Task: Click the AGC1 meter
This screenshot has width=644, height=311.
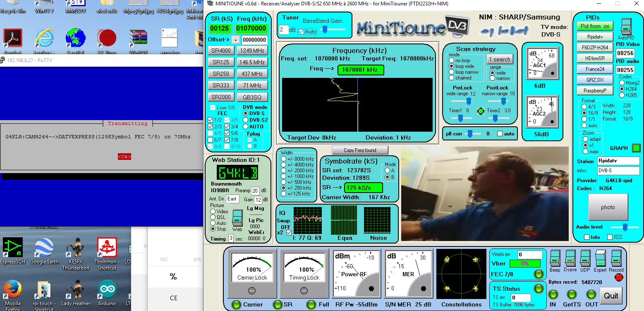Action: (x=542, y=63)
